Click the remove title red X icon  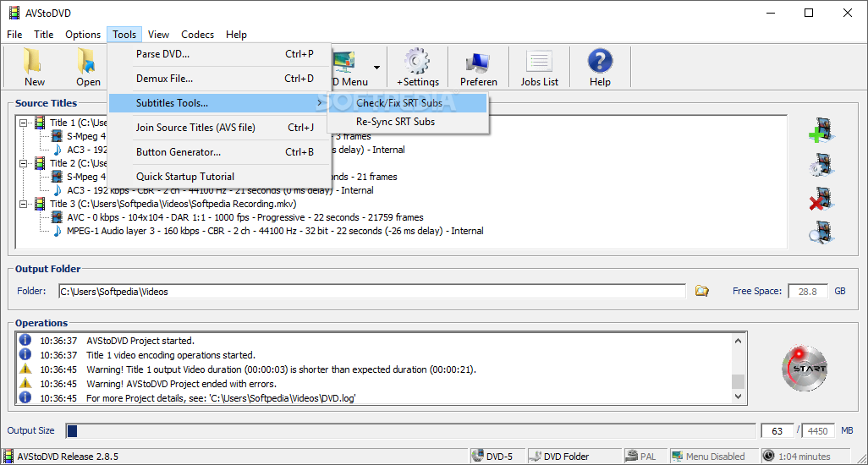coord(821,199)
